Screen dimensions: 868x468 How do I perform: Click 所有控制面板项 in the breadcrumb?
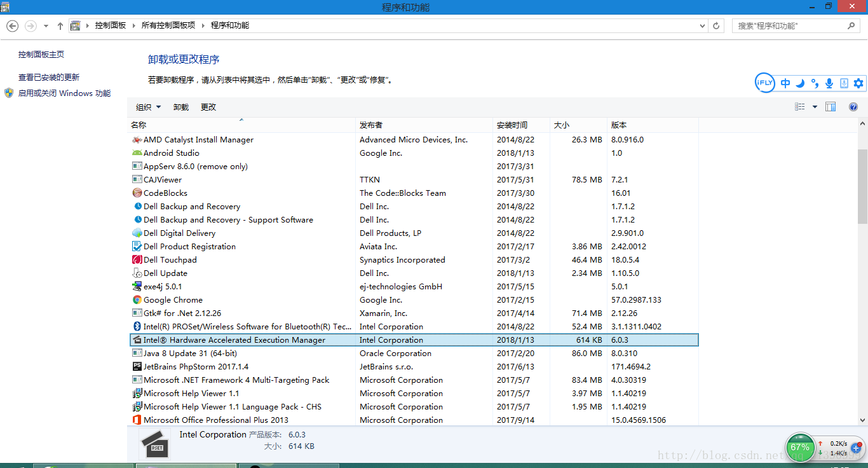tap(168, 26)
